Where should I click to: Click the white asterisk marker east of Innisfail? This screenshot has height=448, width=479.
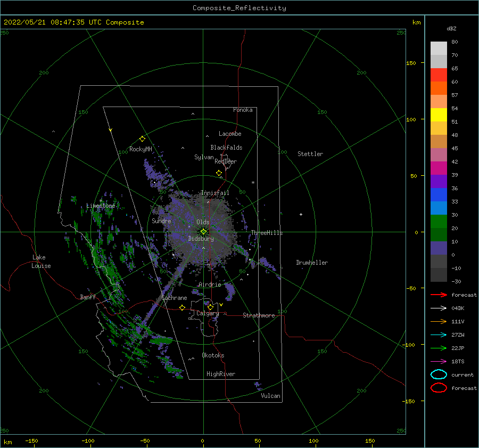[253, 183]
